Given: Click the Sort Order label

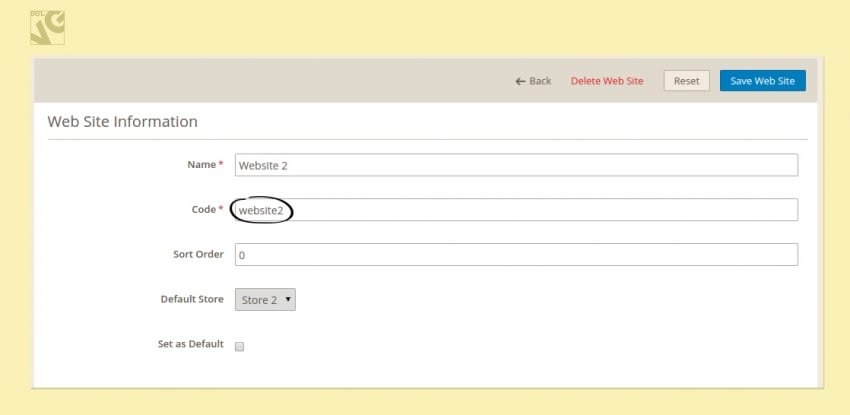Looking at the screenshot, I should click(x=198, y=254).
